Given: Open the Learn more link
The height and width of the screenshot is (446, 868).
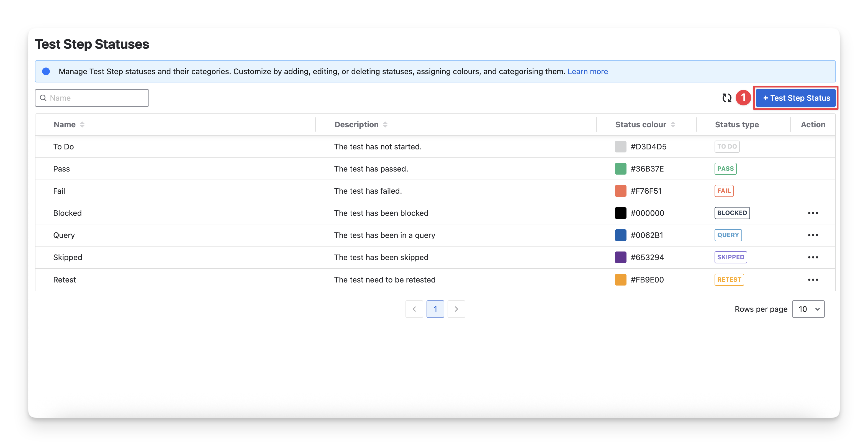Looking at the screenshot, I should click(x=588, y=71).
